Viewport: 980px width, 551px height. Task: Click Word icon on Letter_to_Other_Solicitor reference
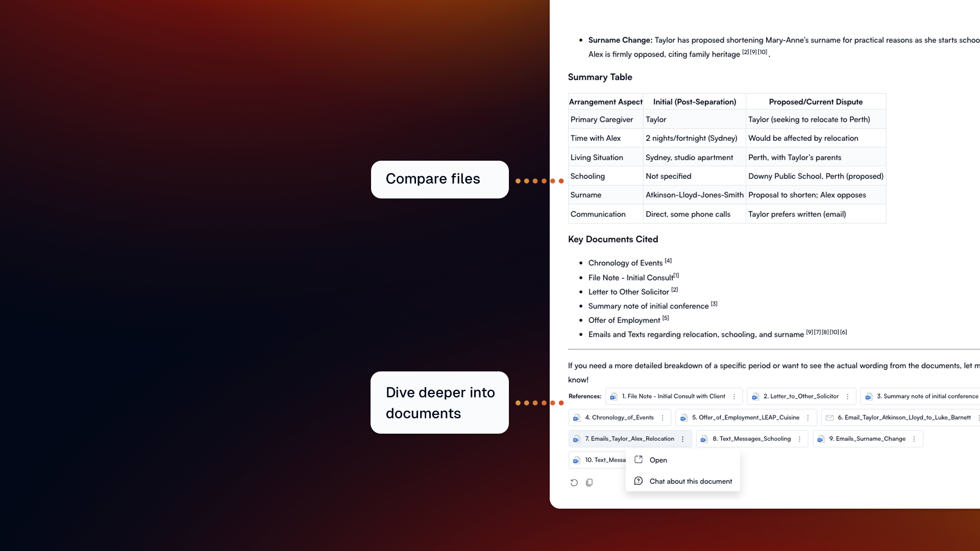755,396
